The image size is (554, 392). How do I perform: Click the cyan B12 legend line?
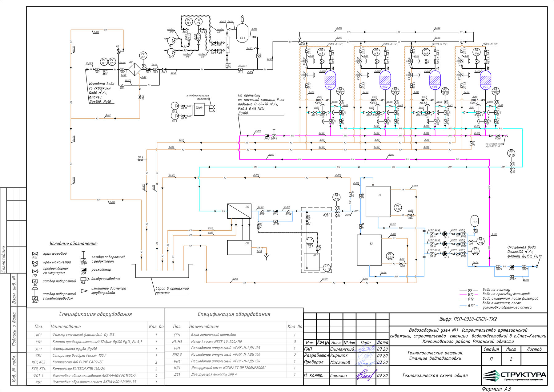(471, 299)
